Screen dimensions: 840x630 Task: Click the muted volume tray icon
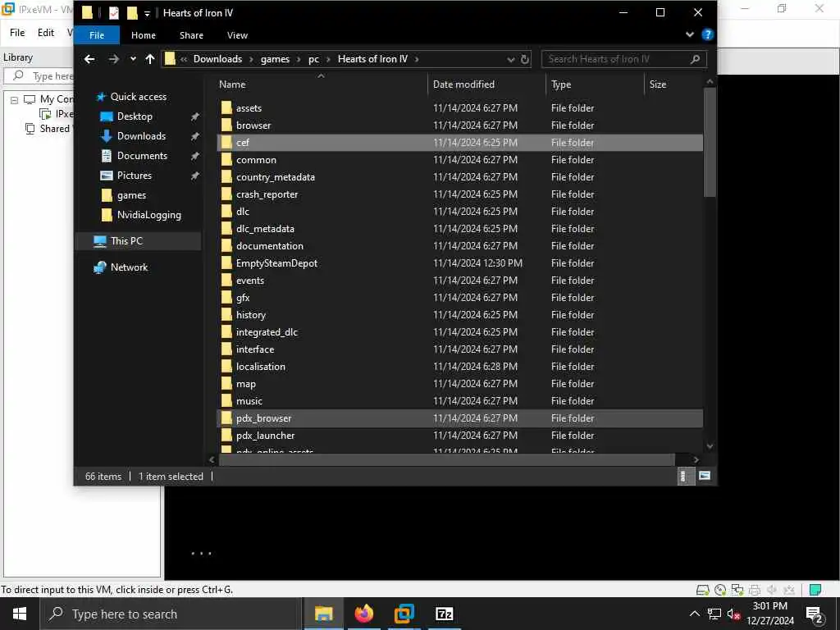click(733, 614)
